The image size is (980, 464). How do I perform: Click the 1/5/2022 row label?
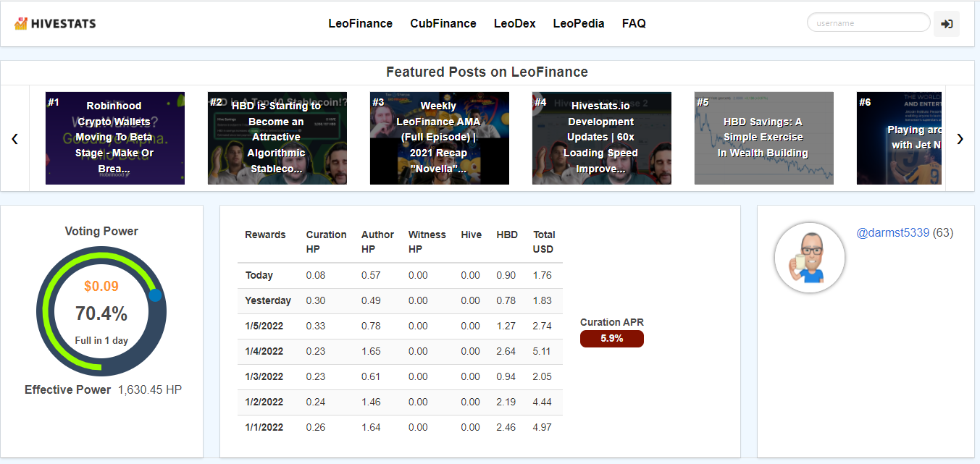coord(264,326)
